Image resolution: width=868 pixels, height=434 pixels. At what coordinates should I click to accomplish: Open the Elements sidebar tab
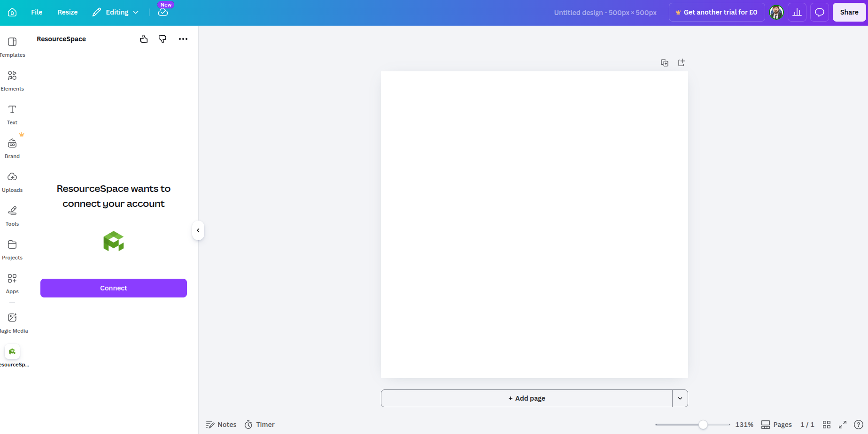click(12, 81)
